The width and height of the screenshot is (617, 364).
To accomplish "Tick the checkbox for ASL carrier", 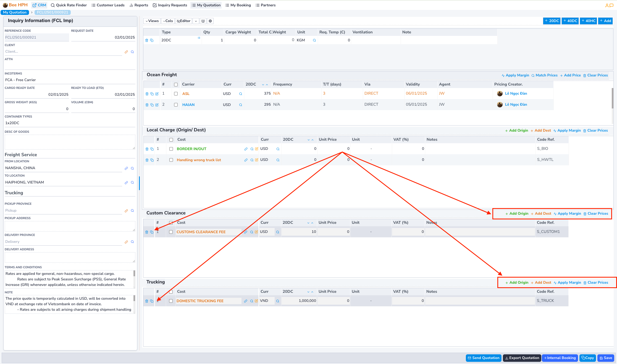I will pos(176,94).
